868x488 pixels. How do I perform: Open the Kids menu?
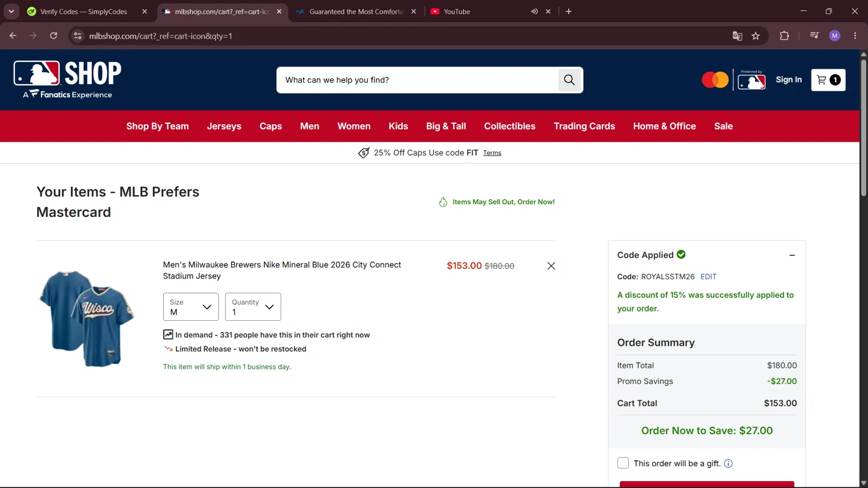coord(398,126)
